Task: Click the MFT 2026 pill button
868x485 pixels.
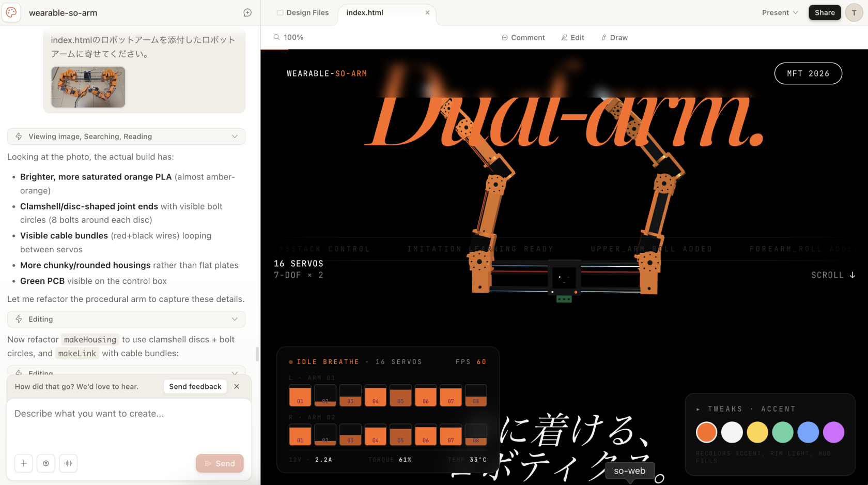Action: pos(808,73)
